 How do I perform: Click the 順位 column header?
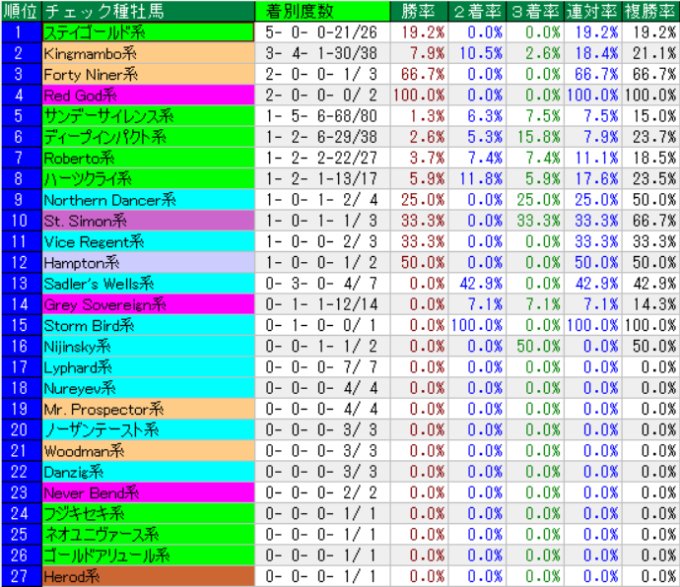(x=21, y=11)
